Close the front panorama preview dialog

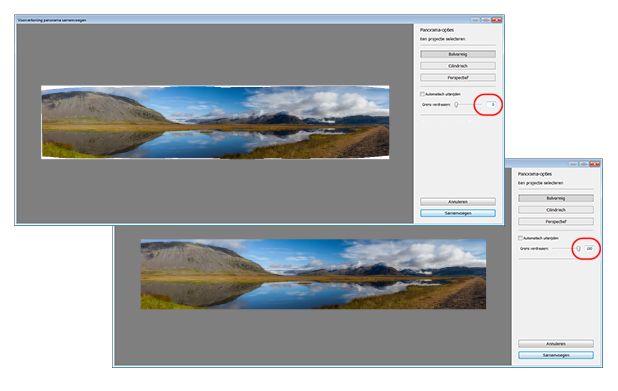tap(497, 20)
